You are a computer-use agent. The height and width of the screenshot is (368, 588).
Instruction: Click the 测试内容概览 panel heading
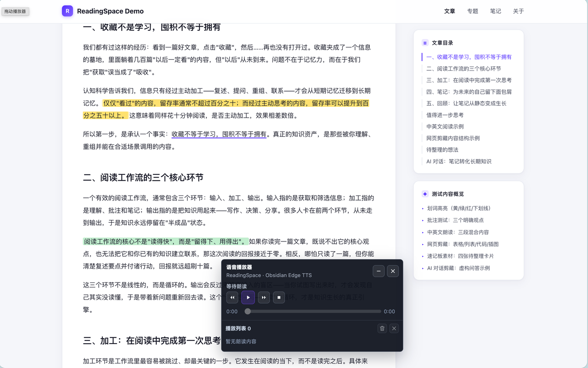coord(448,194)
